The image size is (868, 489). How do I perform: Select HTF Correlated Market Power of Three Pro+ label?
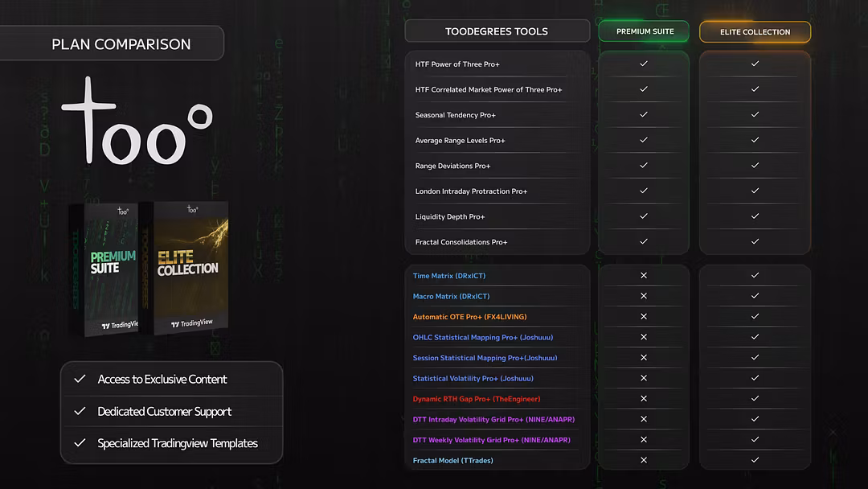pos(489,90)
